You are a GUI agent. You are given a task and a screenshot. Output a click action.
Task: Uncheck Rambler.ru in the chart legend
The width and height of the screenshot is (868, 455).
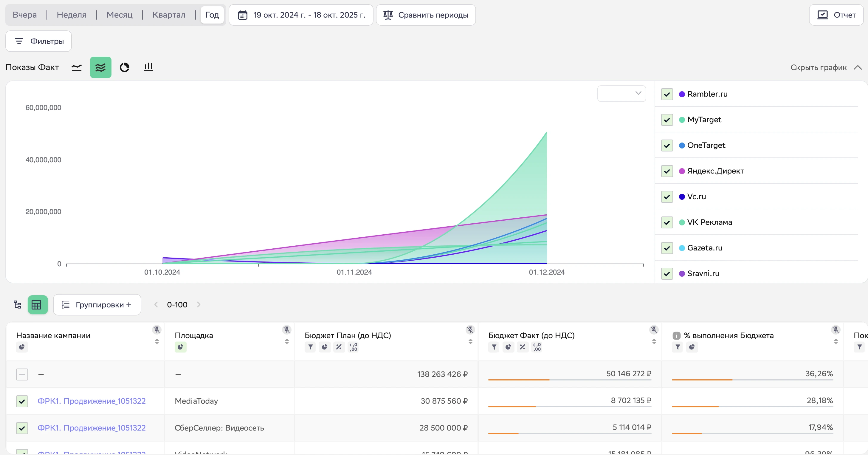[667, 95]
